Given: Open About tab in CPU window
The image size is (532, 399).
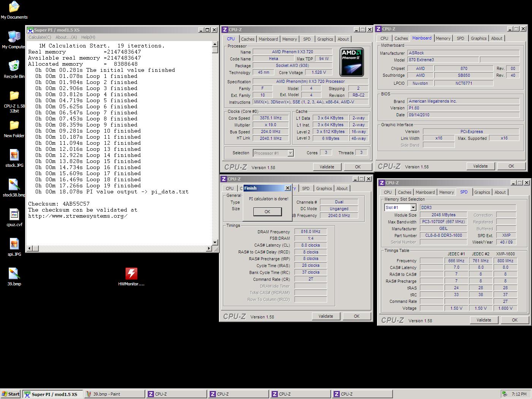Looking at the screenshot, I should 343,39.
